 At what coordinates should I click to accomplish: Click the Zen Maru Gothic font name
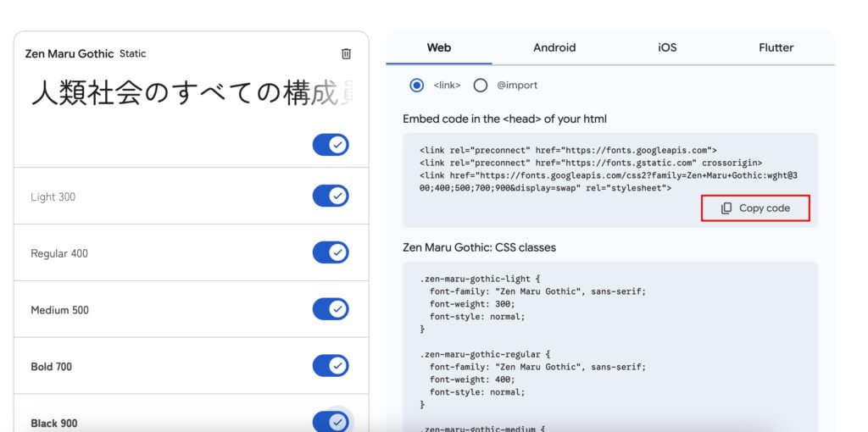[70, 53]
